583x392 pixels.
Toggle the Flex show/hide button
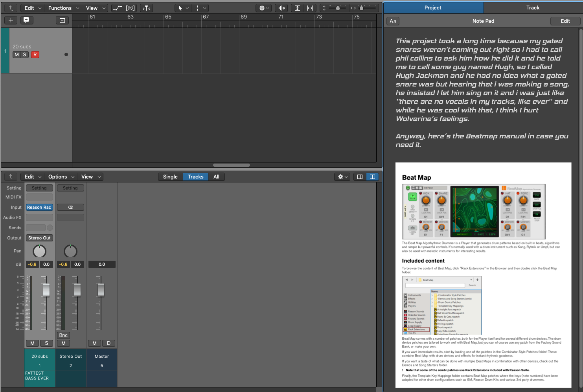131,8
